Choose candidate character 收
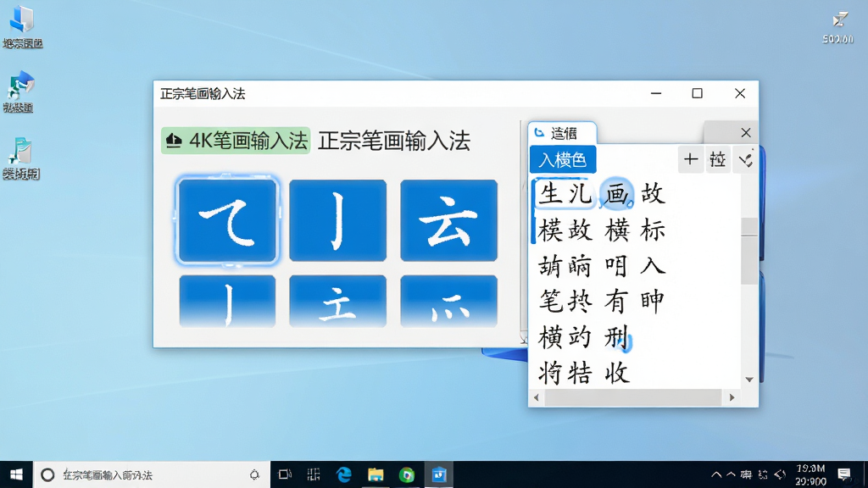Viewport: 868px width, 488px height. (617, 373)
